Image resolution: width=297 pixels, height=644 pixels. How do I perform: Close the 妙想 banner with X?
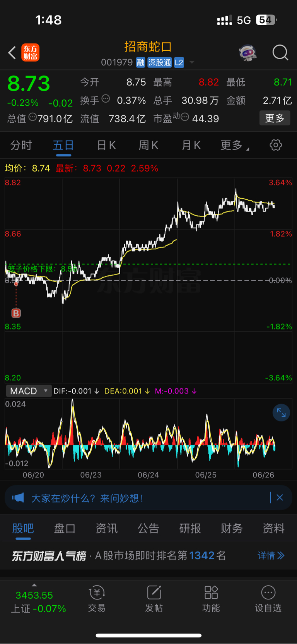(280, 498)
